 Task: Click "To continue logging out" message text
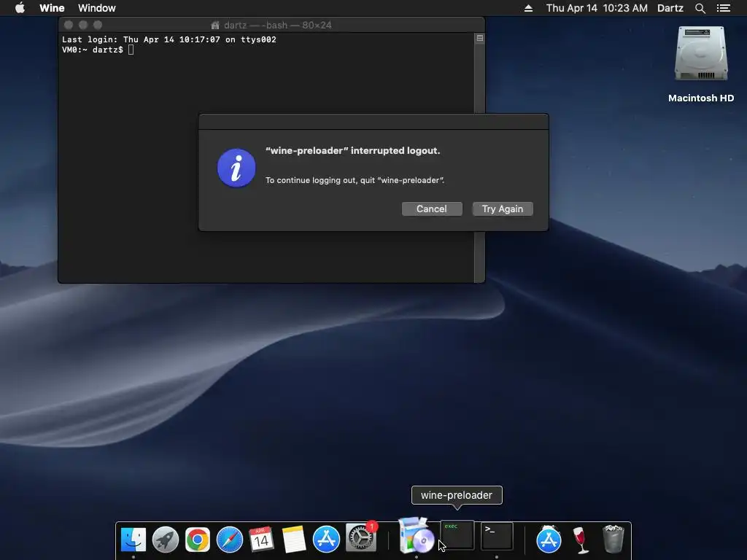coord(355,180)
